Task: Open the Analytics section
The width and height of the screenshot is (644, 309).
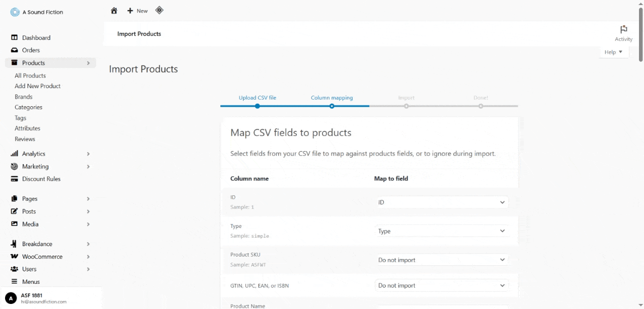Action: tap(33, 153)
